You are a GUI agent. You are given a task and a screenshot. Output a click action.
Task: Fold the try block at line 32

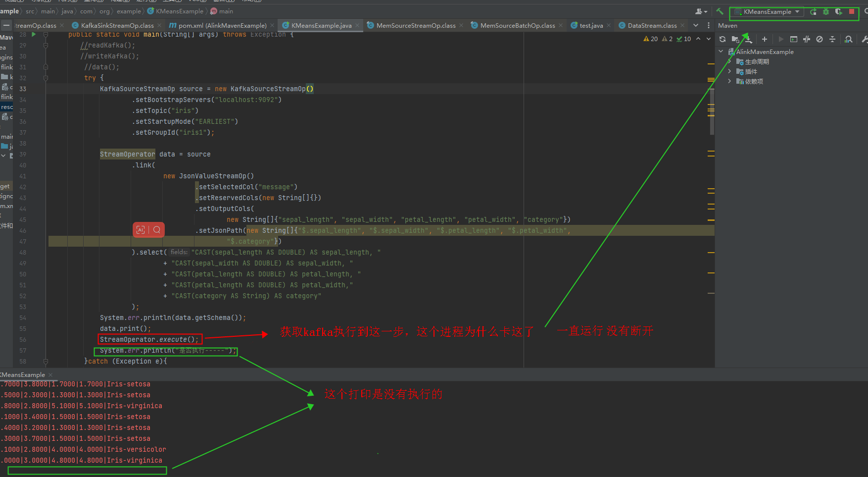(x=46, y=78)
